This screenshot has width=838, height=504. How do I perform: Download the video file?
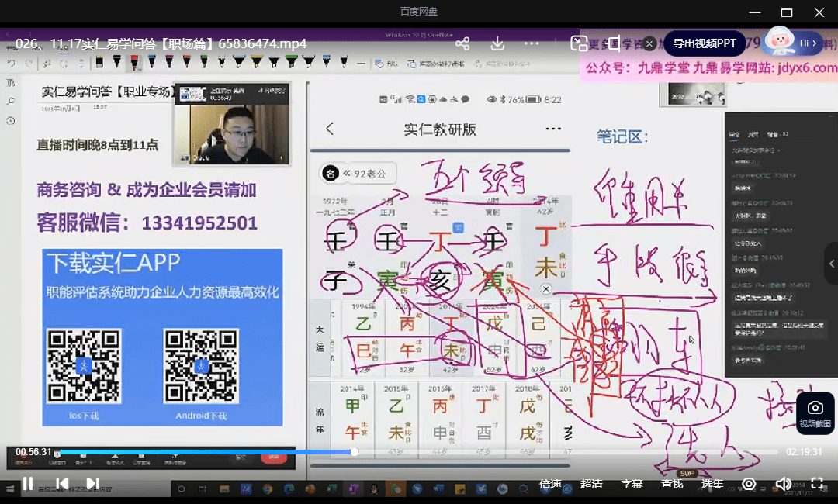498,43
